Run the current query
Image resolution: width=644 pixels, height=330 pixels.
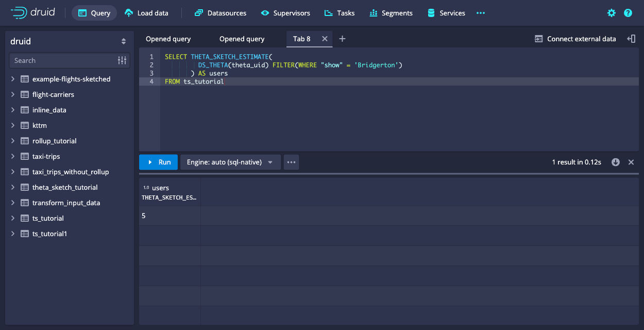click(x=158, y=162)
